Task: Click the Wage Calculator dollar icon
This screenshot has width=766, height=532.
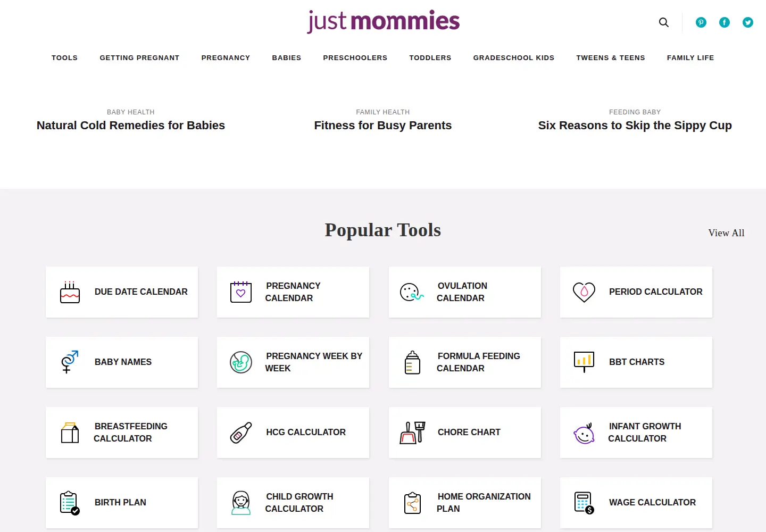Action: coord(584,503)
